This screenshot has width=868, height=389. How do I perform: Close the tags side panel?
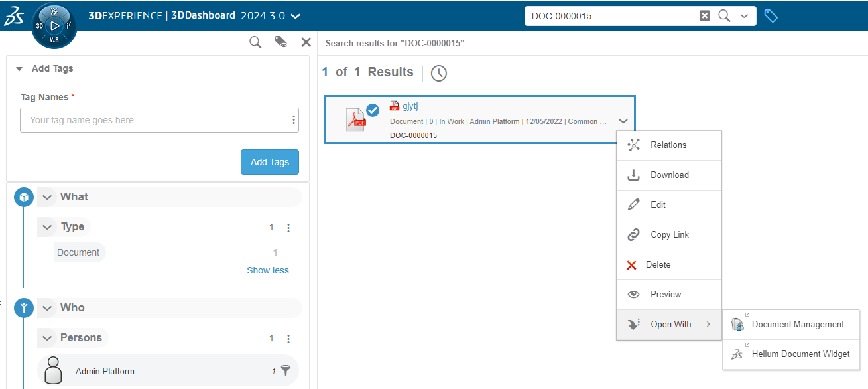[306, 42]
